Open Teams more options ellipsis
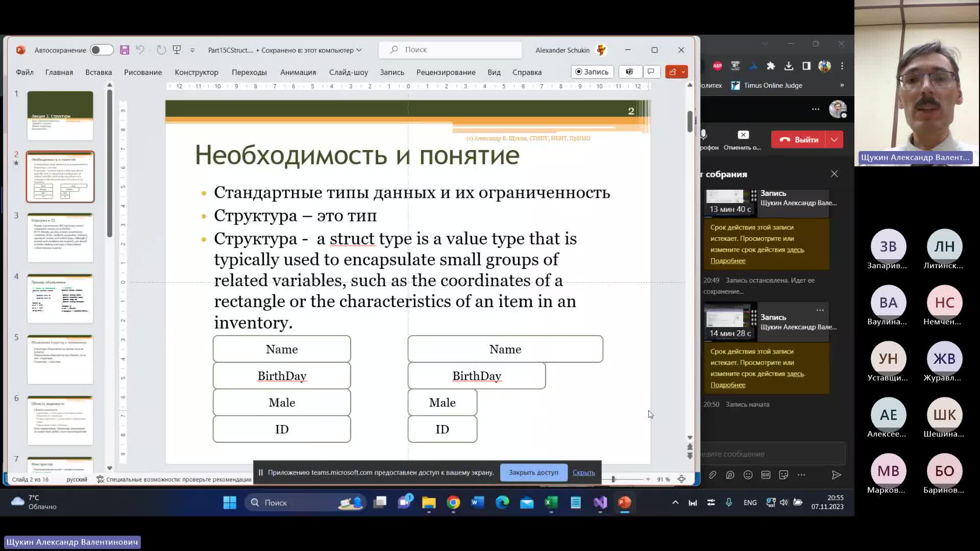Image resolution: width=980 pixels, height=551 pixels. (816, 109)
